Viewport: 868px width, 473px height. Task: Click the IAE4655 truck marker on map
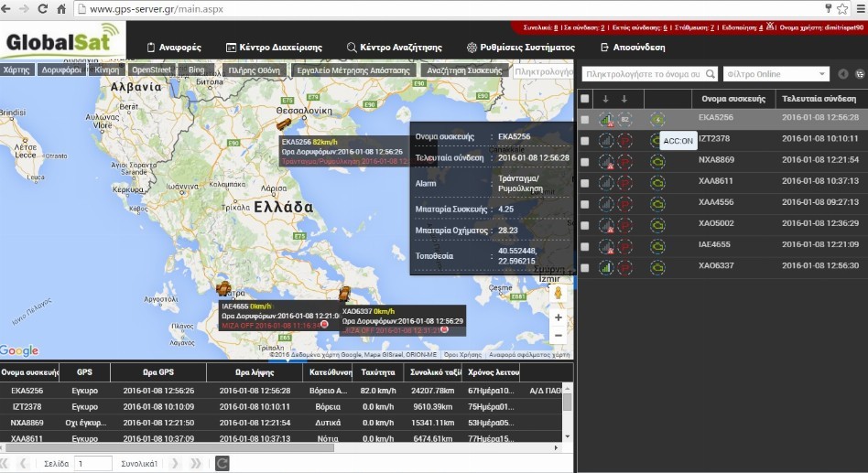pos(223,288)
